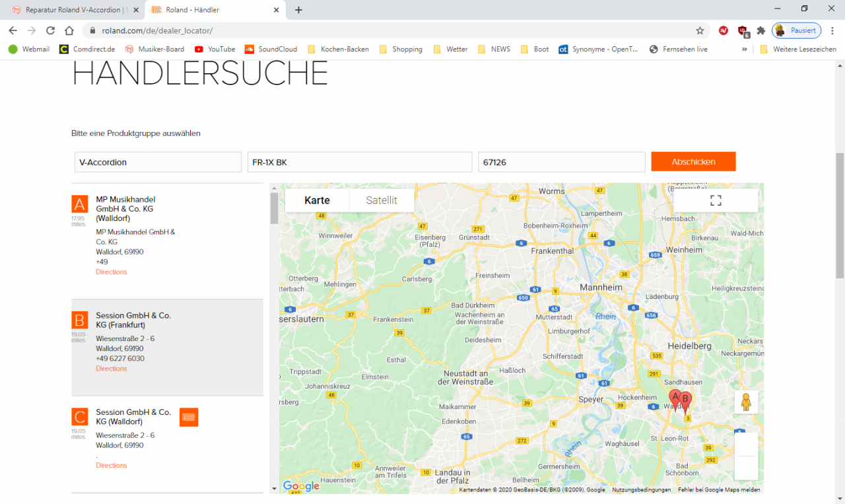The image size is (845, 504).
Task: Switch the map to Satellit view
Action: coord(382,201)
